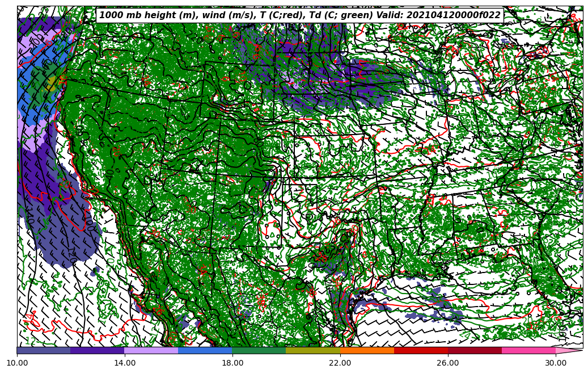Click the orange 22–24 colorbar segment
Viewport: 588px width, 373px height.
(x=367, y=350)
